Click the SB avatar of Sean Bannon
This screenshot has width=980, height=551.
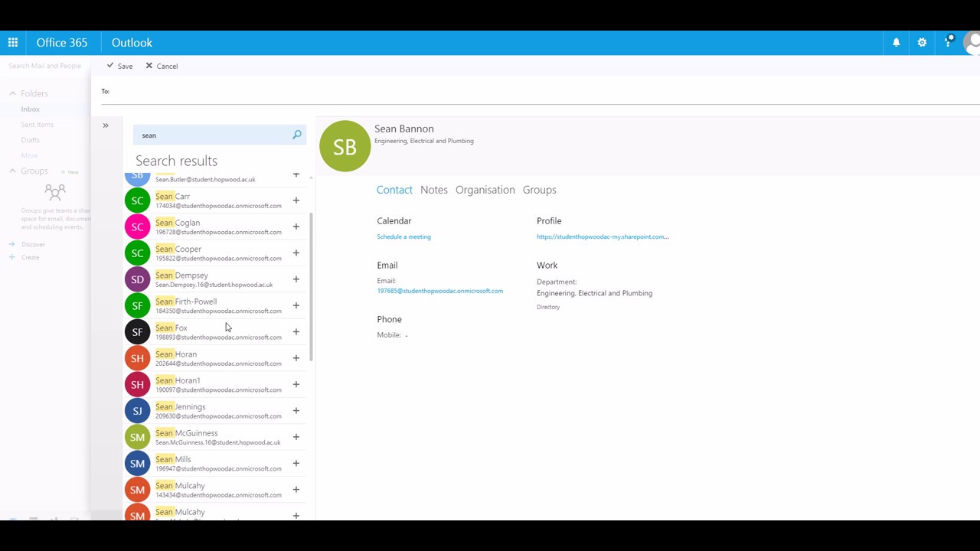(x=345, y=146)
